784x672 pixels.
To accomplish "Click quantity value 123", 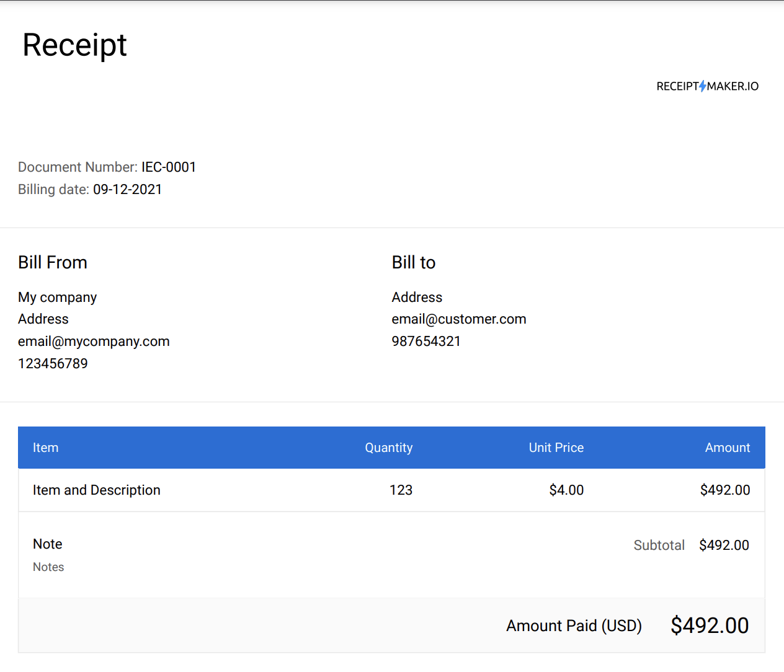I will click(401, 490).
